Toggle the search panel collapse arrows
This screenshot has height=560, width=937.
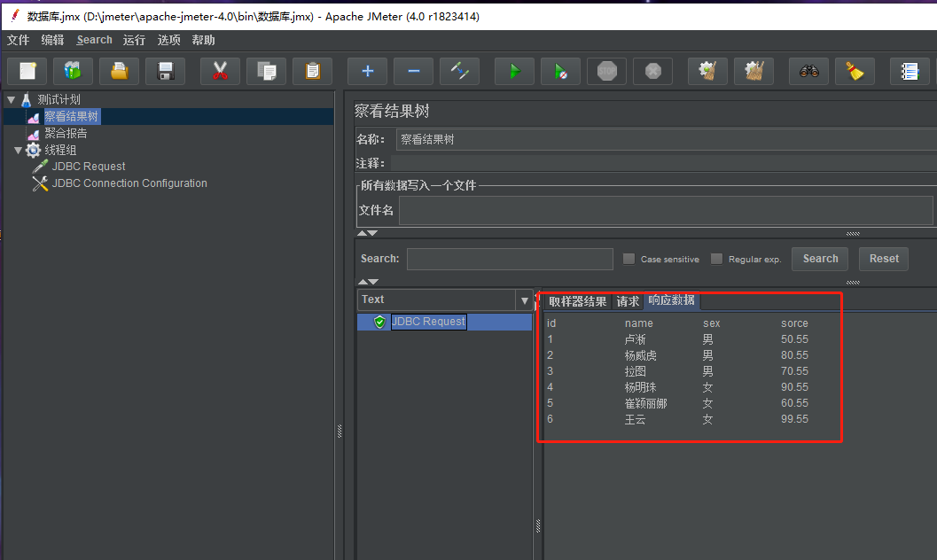[368, 281]
